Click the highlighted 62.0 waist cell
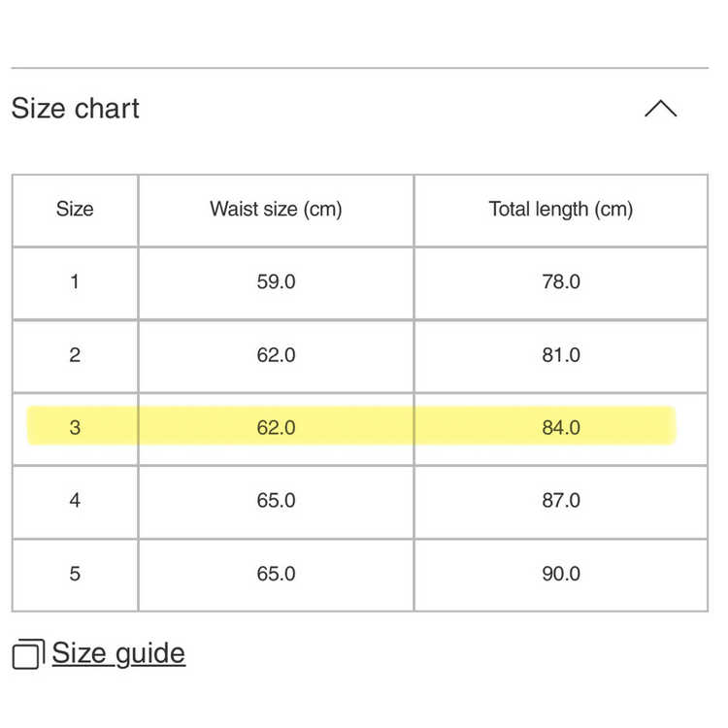This screenshot has height=728, width=728. 276,428
